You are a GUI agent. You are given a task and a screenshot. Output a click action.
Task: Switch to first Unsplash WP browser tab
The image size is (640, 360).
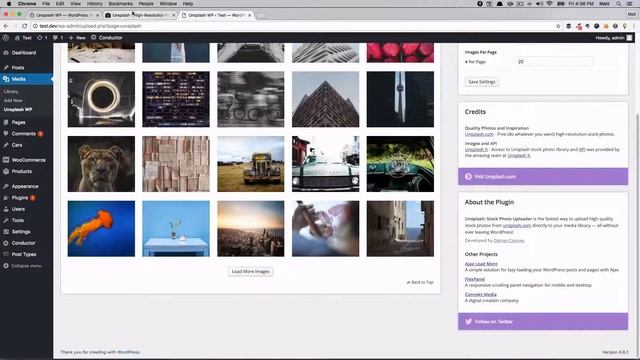pos(63,15)
